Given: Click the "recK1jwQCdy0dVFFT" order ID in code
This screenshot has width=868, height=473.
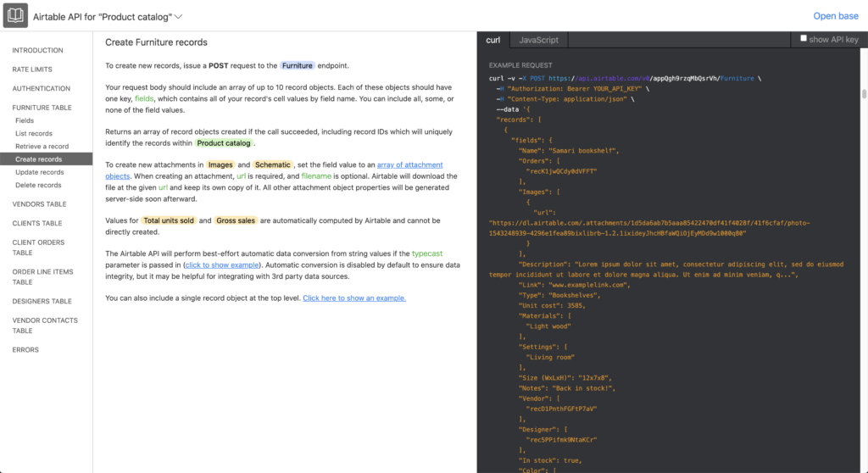Looking at the screenshot, I should click(x=561, y=171).
